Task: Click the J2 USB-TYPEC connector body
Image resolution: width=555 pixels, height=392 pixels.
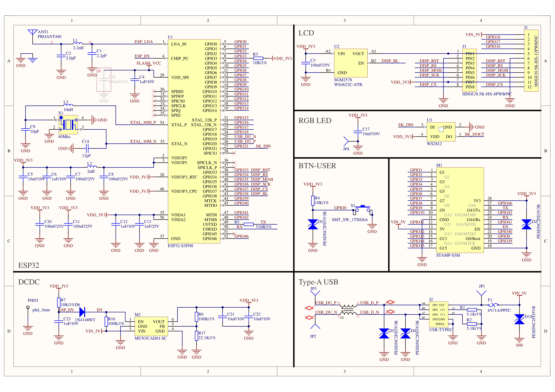Action: (x=438, y=314)
